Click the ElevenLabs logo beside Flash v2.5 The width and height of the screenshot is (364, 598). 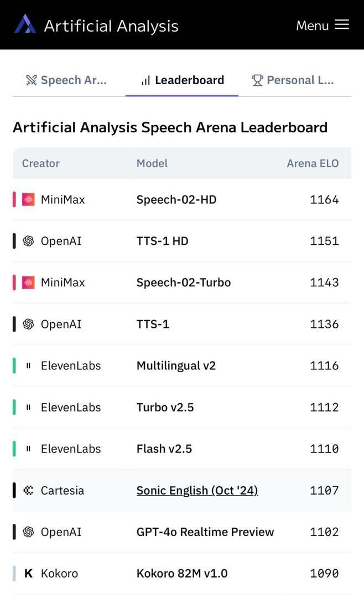click(28, 449)
